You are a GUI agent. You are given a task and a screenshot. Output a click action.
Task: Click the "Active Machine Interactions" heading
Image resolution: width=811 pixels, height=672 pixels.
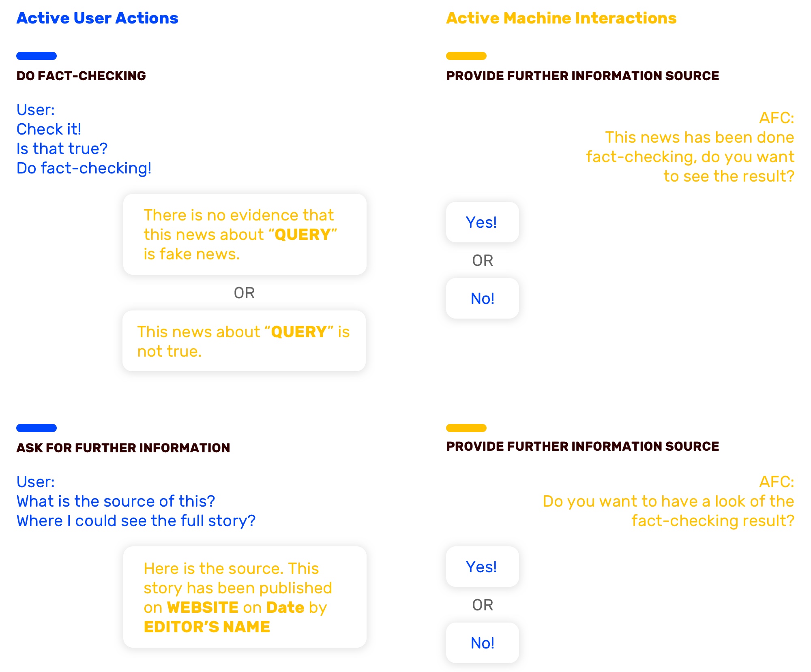coord(561,18)
